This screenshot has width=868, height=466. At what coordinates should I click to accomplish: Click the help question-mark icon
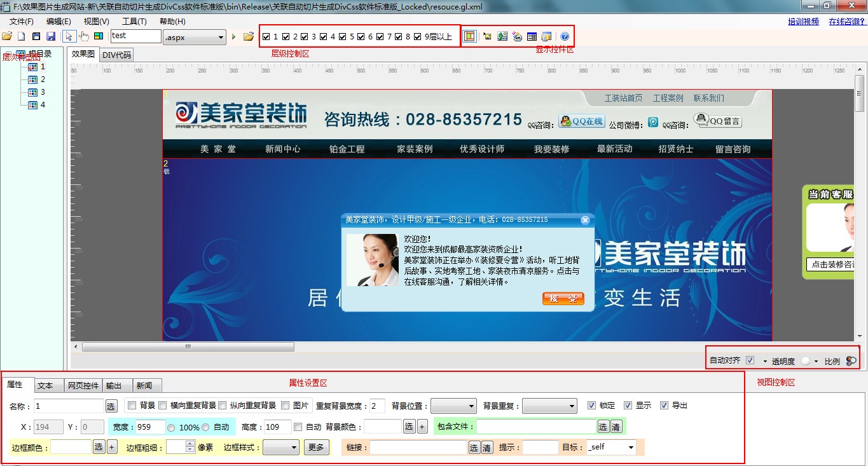tap(564, 36)
